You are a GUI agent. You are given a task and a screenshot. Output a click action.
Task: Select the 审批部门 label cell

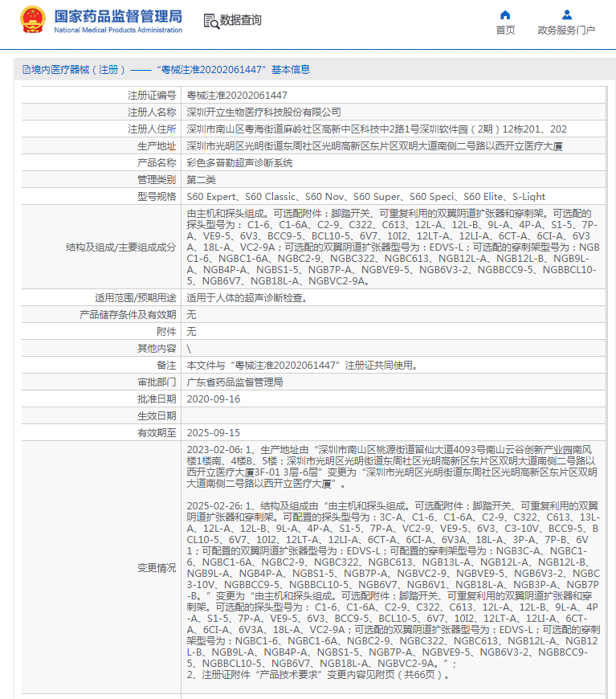101,382
